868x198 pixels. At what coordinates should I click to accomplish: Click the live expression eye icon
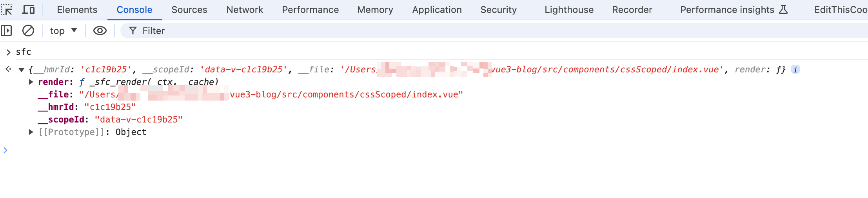[x=100, y=31]
